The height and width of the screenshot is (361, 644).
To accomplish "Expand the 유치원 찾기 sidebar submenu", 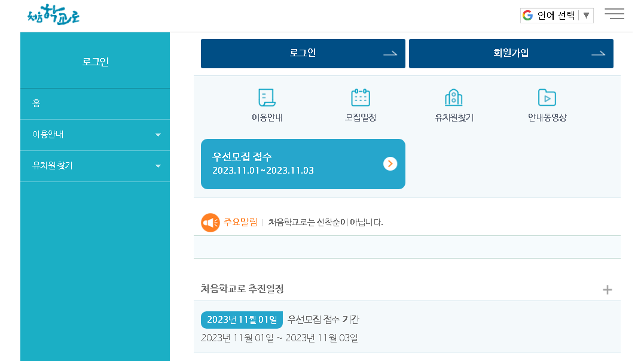I will point(158,165).
